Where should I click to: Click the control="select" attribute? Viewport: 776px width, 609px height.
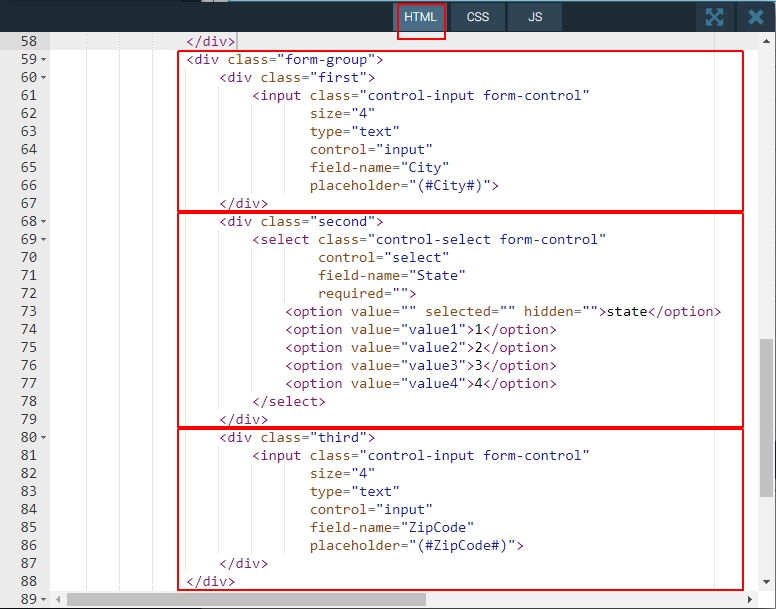pos(384,258)
